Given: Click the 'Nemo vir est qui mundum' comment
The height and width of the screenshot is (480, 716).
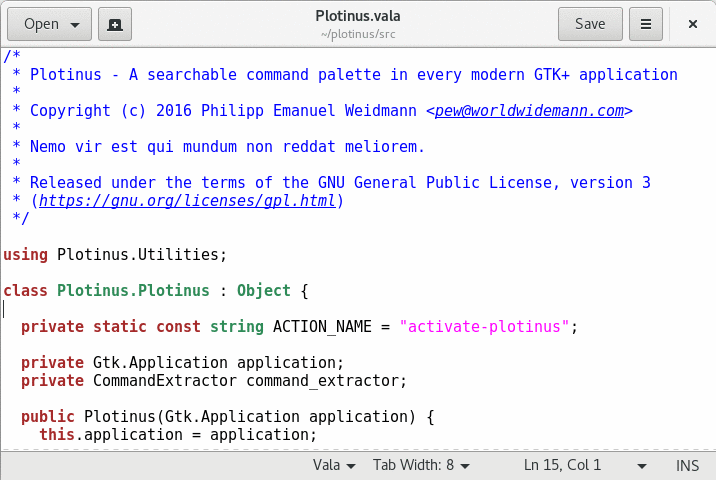Looking at the screenshot, I should click(x=227, y=147).
